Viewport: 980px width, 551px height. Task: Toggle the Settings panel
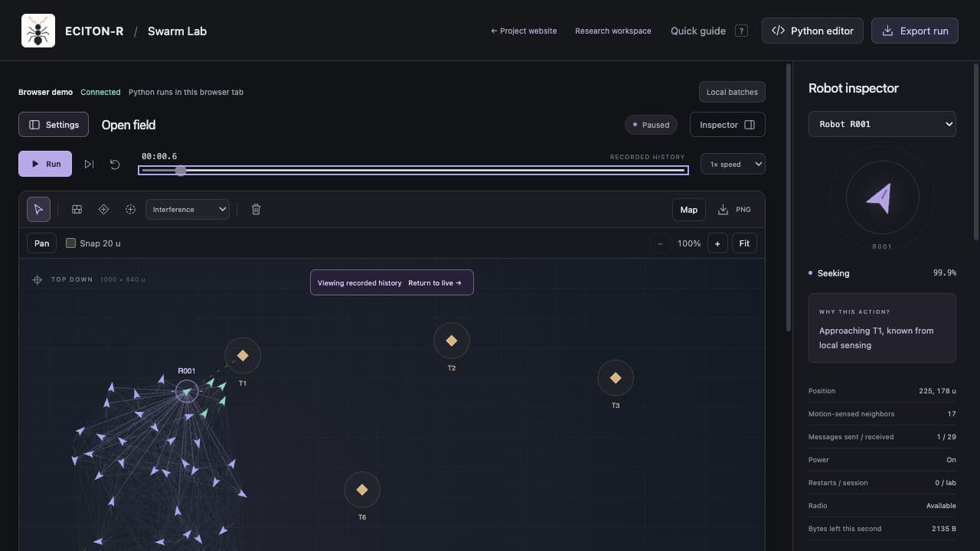54,125
